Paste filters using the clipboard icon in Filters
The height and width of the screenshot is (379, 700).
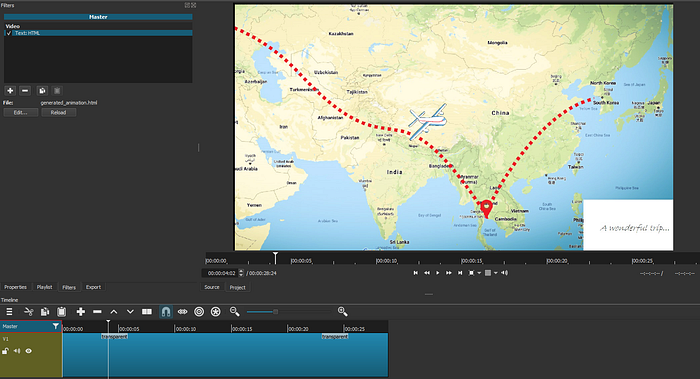[57, 91]
